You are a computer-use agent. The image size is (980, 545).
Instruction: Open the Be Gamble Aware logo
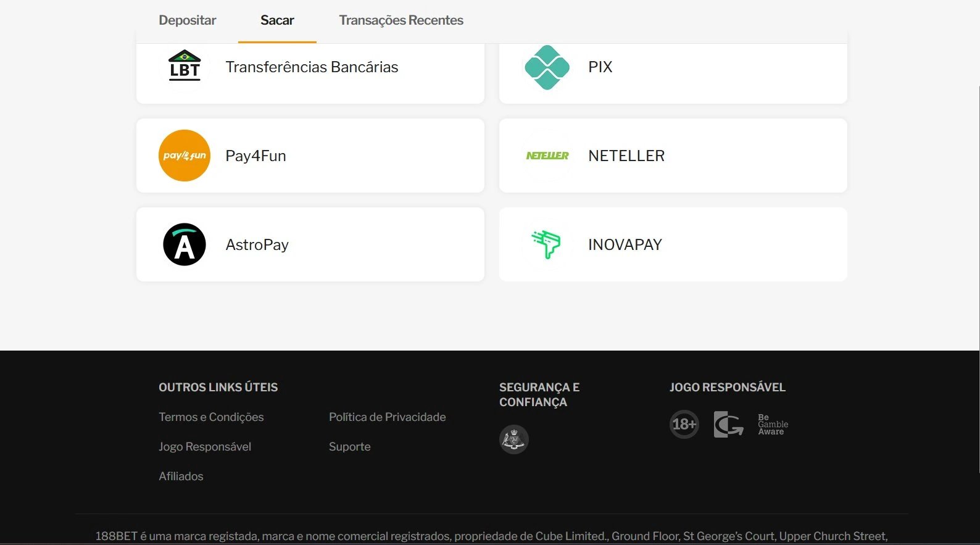pyautogui.click(x=773, y=425)
